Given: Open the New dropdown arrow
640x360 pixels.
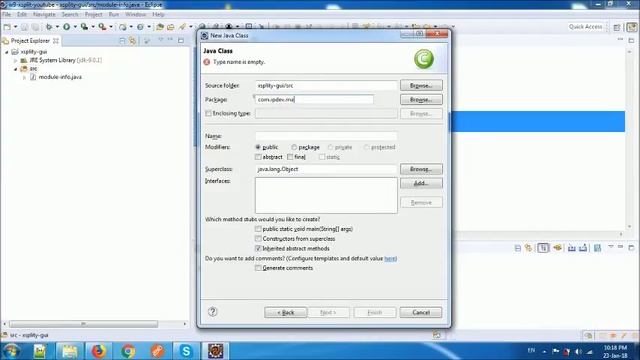Looking at the screenshot, I should 16,27.
